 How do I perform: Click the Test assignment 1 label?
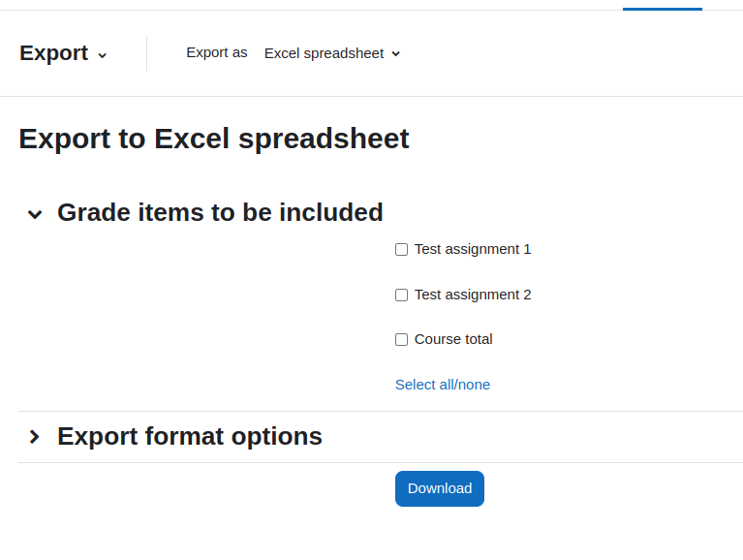point(473,249)
